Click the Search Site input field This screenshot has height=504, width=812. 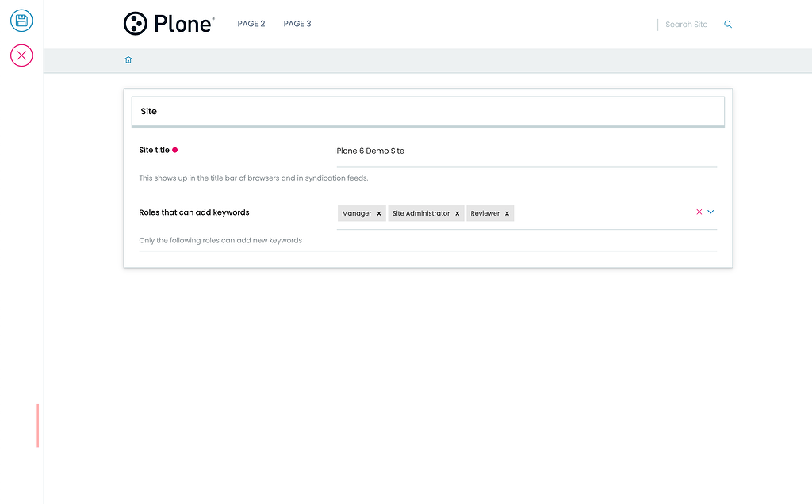click(685, 24)
